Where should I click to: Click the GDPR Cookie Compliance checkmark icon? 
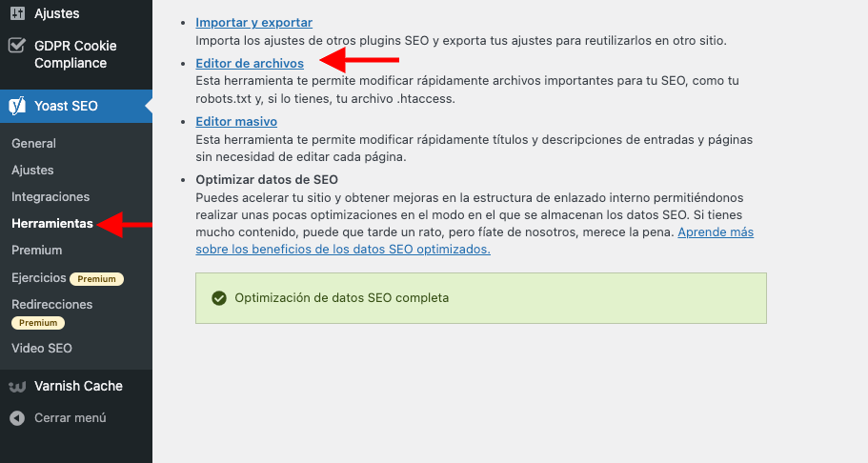coord(17,46)
